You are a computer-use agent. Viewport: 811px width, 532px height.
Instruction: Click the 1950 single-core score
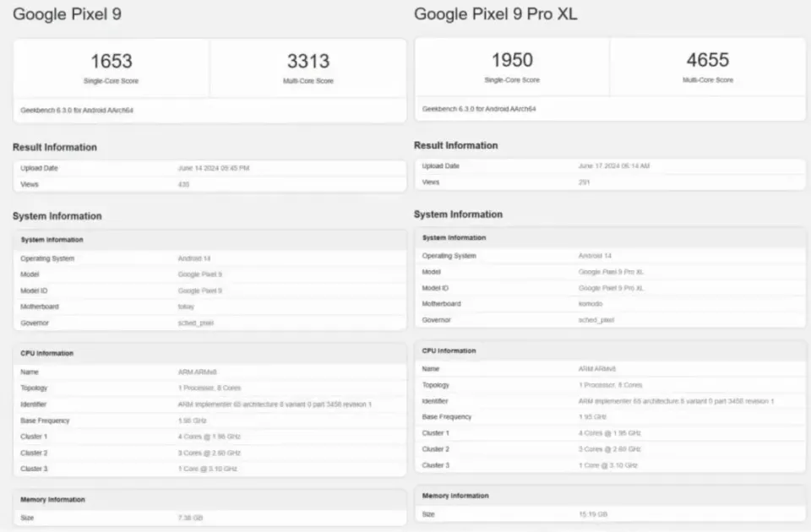click(512, 60)
